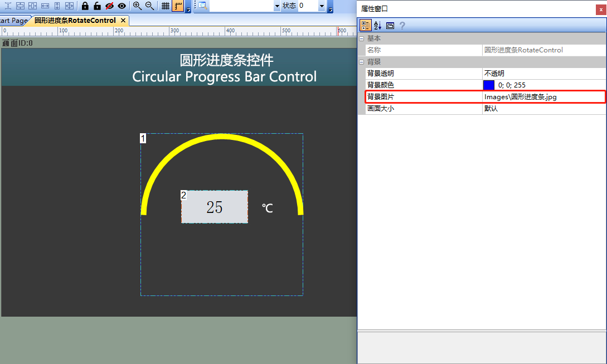607x364 pixels.
Task: Click the 不透明 value cell
Action: pyautogui.click(x=544, y=73)
